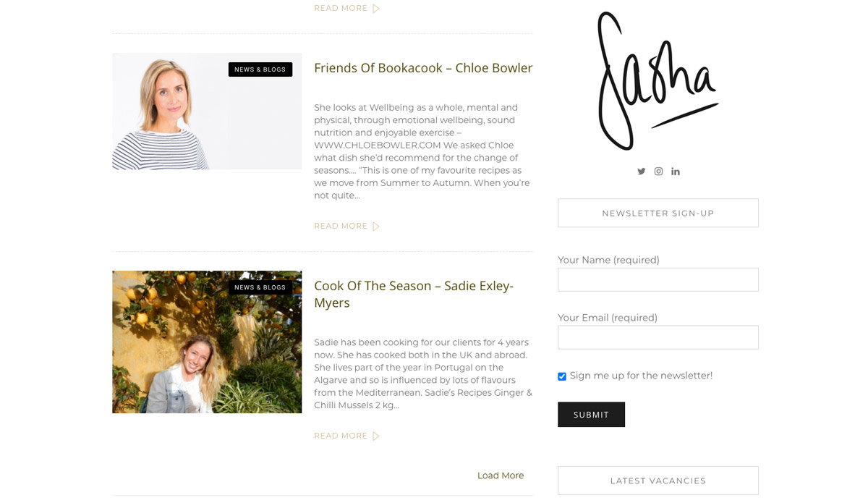The image size is (868, 503).
Task: Click Read More under the Chloe Bowler excerpt
Action: coord(341,227)
